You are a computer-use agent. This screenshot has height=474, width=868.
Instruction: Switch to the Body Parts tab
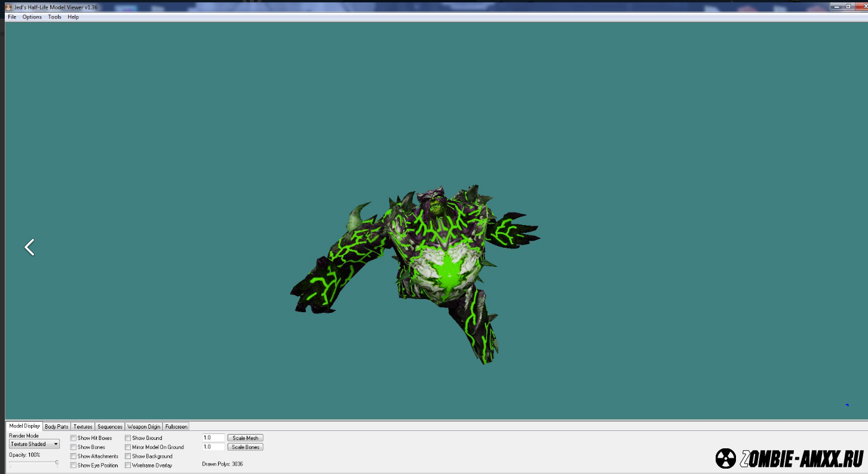56,427
